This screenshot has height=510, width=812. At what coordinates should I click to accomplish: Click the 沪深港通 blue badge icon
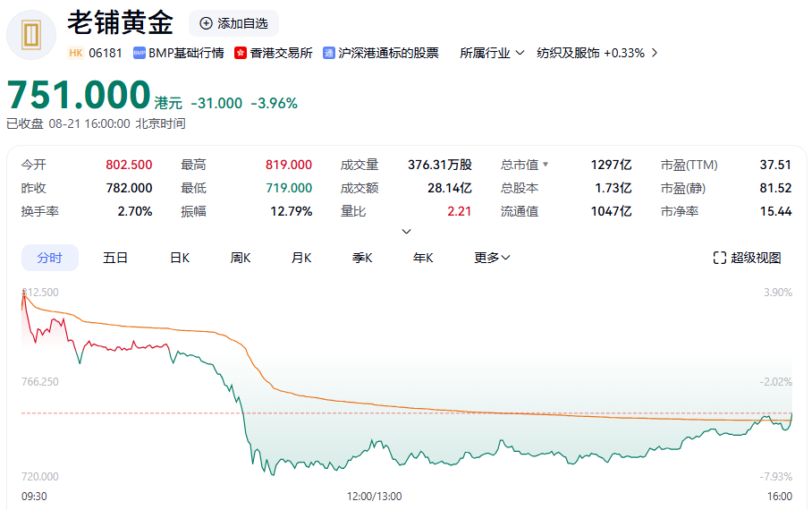[329, 53]
